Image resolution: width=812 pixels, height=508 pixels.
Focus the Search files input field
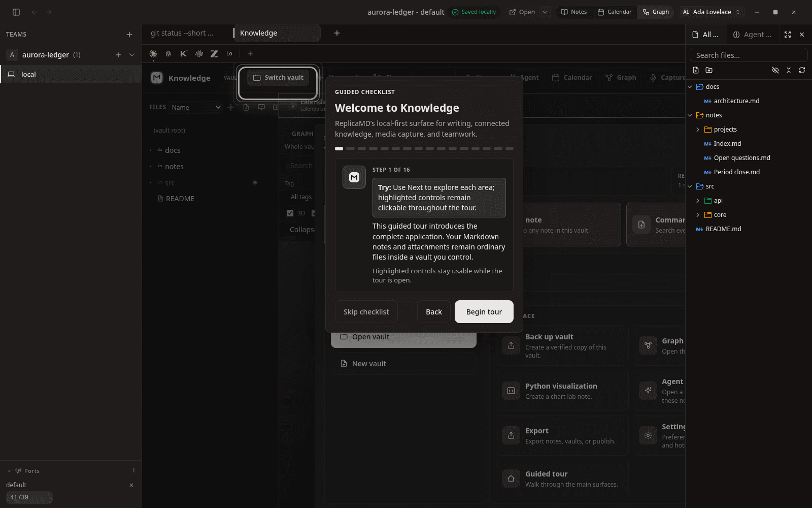tap(749, 55)
